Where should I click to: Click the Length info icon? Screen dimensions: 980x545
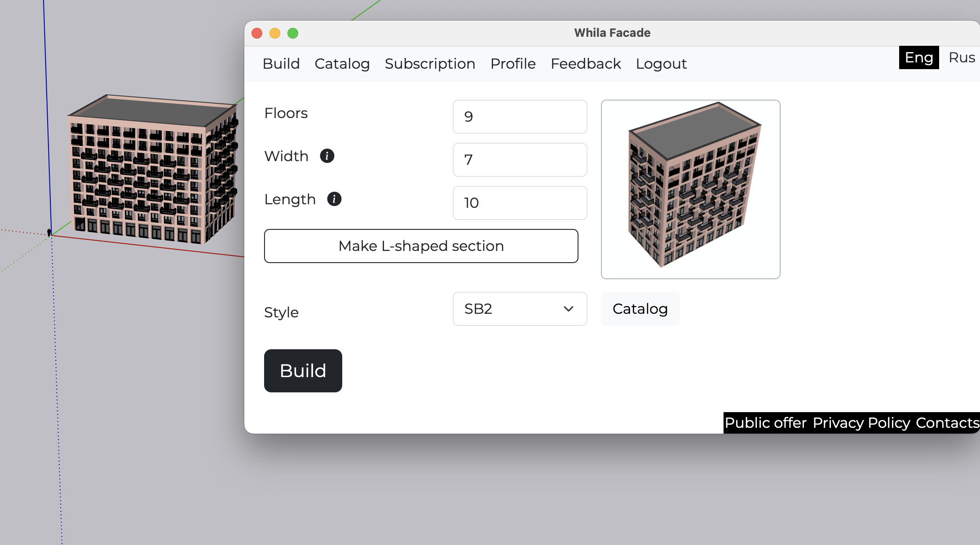[x=334, y=199]
